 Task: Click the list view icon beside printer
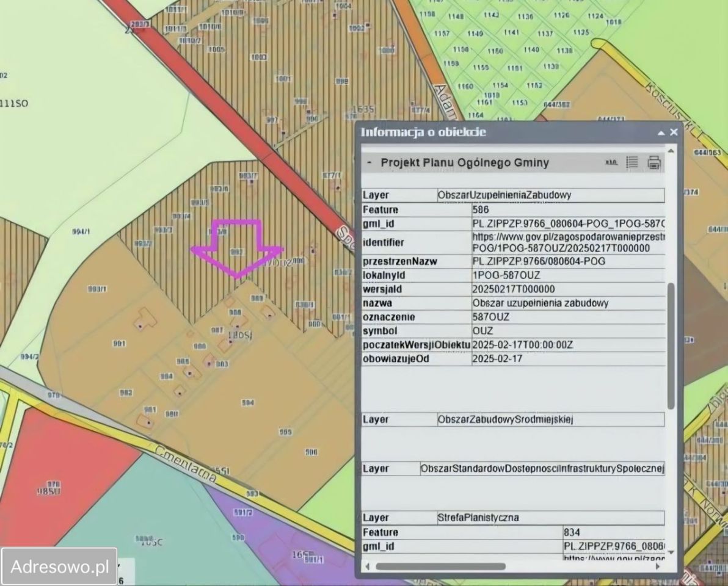[x=632, y=162]
